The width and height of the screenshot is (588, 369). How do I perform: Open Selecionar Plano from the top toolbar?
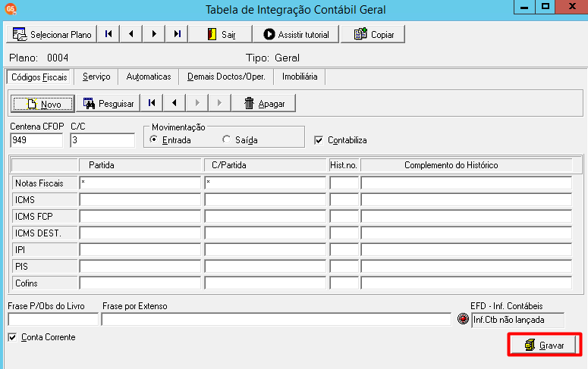[x=52, y=34]
